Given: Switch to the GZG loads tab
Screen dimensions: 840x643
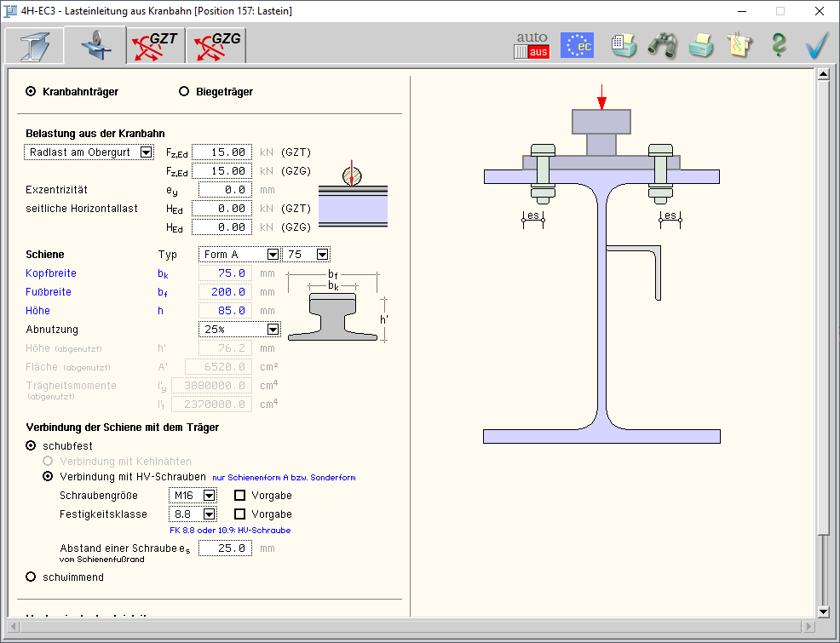Looking at the screenshot, I should [216, 46].
